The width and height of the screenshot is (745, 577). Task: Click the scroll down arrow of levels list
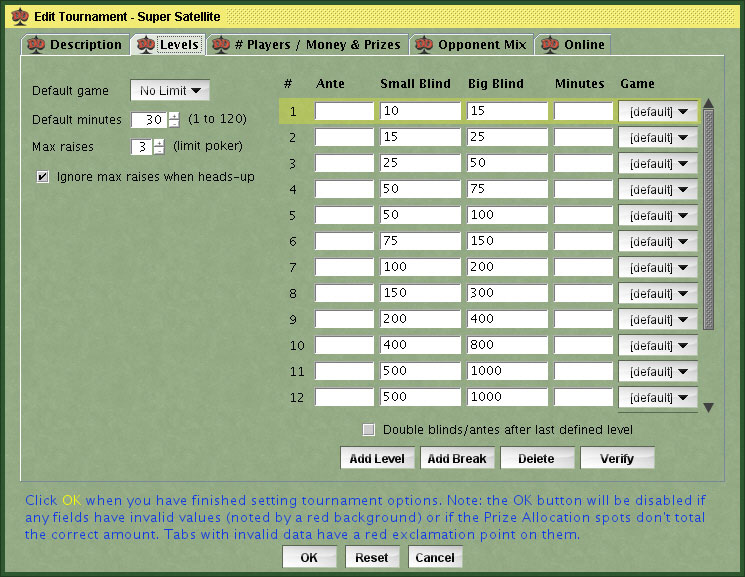tap(709, 407)
